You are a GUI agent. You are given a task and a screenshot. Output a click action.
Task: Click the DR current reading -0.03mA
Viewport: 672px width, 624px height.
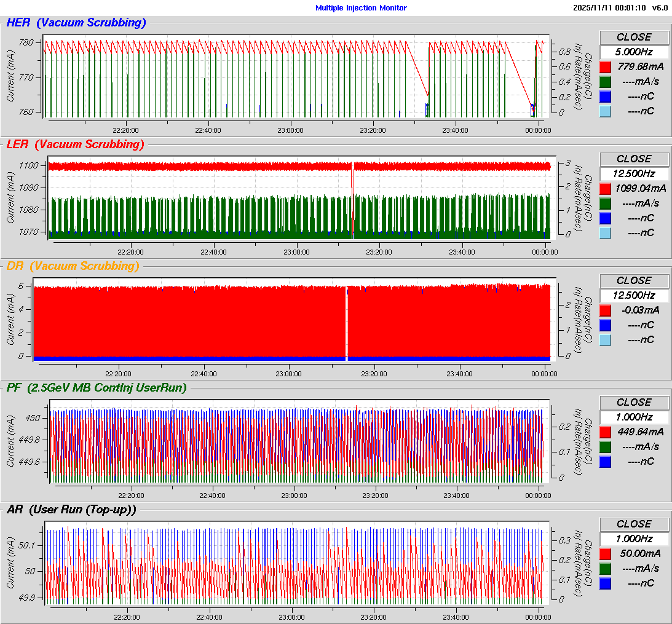click(641, 310)
